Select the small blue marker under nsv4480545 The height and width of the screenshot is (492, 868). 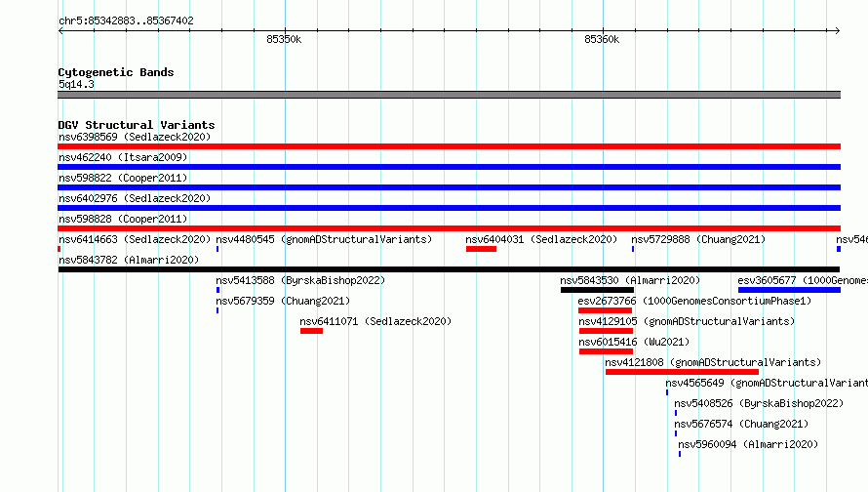pos(217,249)
